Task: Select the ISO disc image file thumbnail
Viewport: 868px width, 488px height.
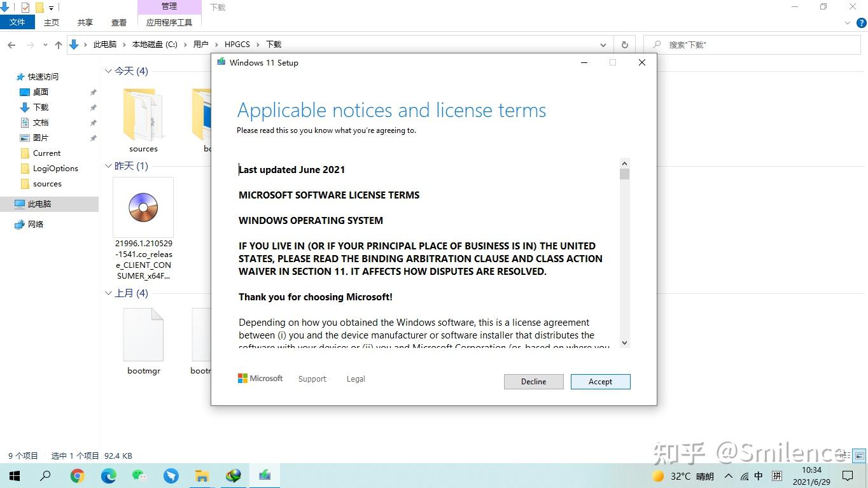Action: tap(143, 207)
